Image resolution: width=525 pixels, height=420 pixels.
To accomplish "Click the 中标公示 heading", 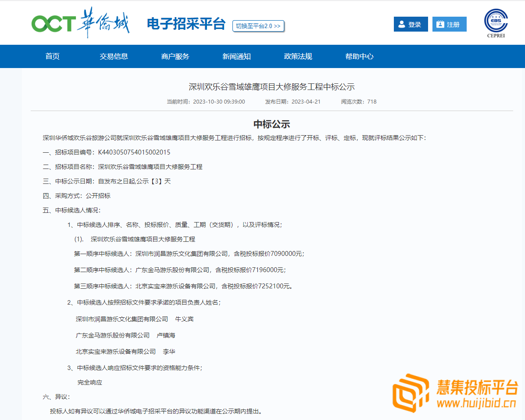I will [271, 124].
